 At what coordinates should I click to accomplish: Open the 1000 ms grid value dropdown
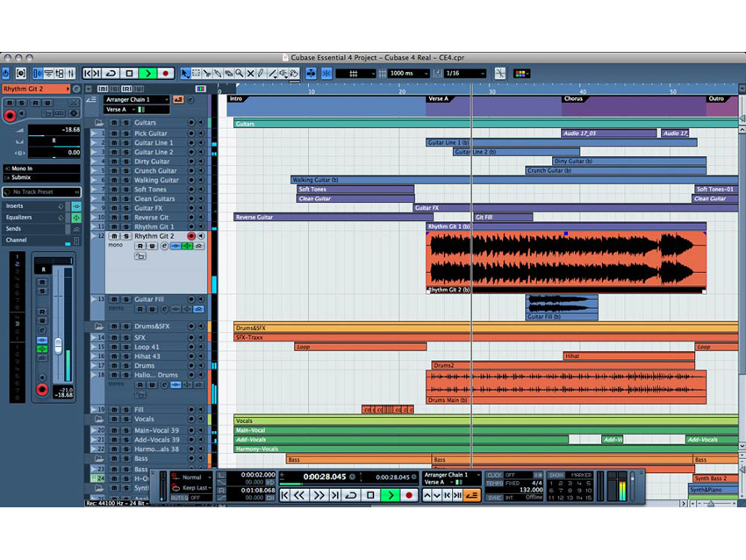(x=409, y=73)
